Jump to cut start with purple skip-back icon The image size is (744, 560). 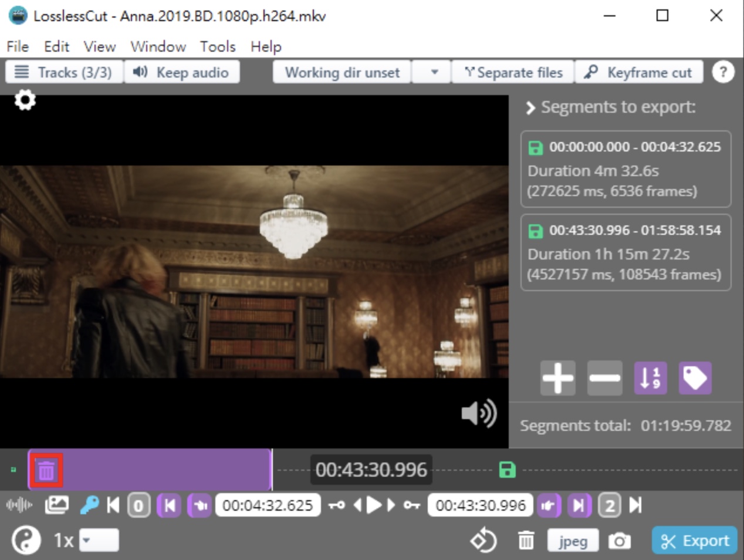tap(170, 505)
